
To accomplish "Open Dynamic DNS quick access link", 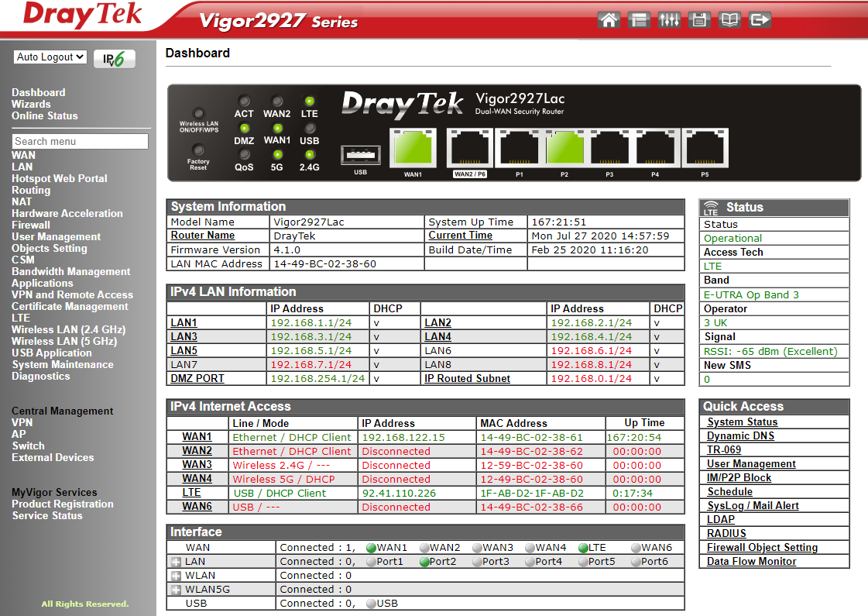I will (x=740, y=436).
